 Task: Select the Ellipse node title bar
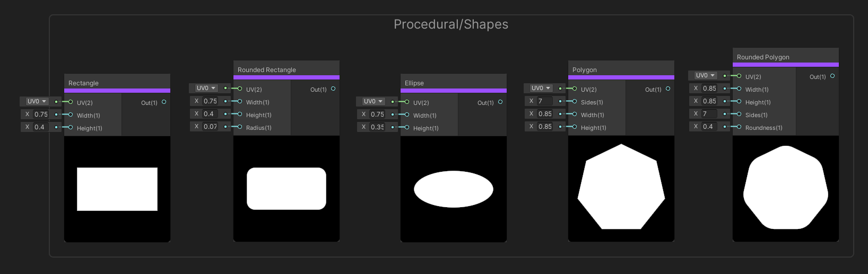454,83
